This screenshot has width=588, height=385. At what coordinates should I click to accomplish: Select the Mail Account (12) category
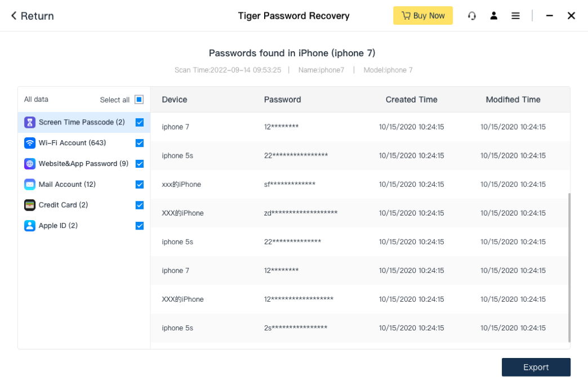click(67, 185)
